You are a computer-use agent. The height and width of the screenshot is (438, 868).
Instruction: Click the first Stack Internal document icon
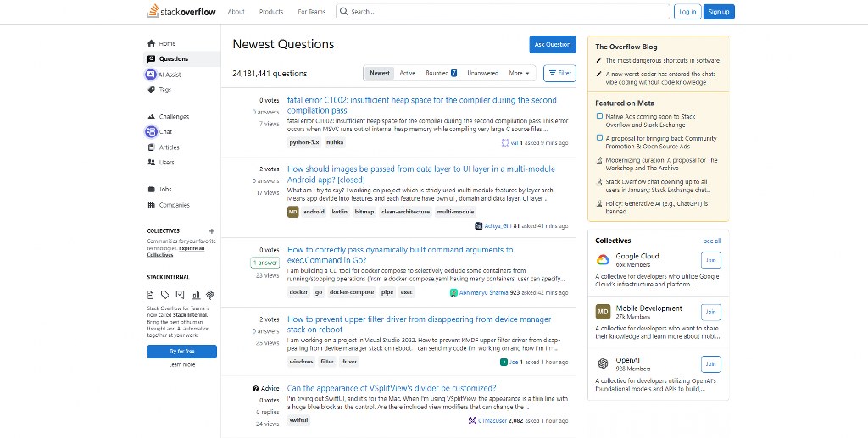click(150, 295)
